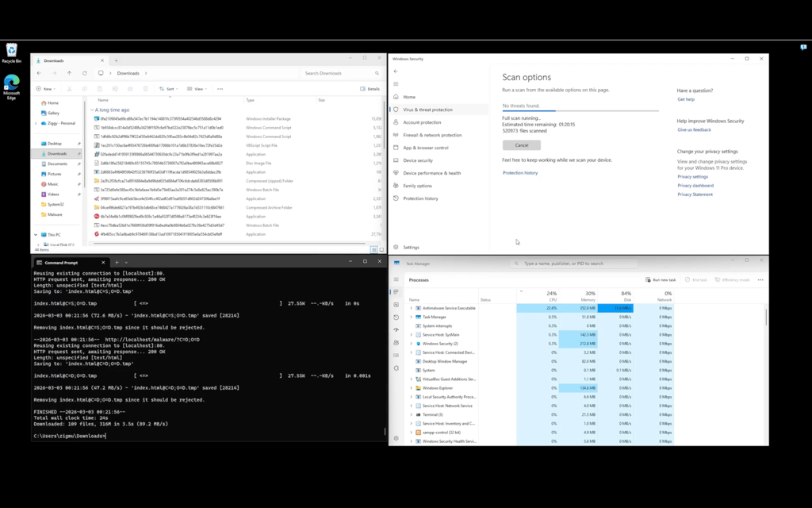Open App & browser control section
Screen dimensions: 812x508
438,148
